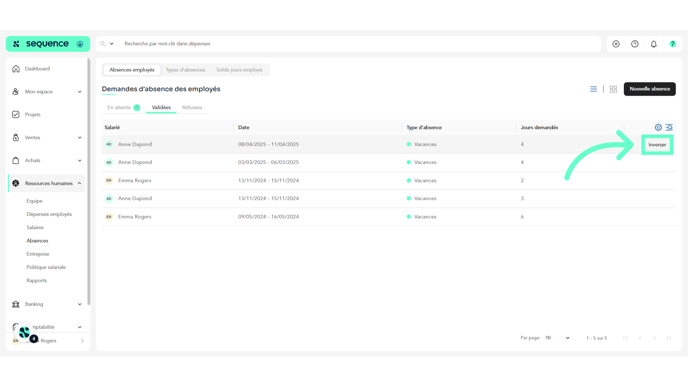Viewport: 688px width, 387px height.
Task: Show Validées requests tab
Action: pyautogui.click(x=161, y=108)
